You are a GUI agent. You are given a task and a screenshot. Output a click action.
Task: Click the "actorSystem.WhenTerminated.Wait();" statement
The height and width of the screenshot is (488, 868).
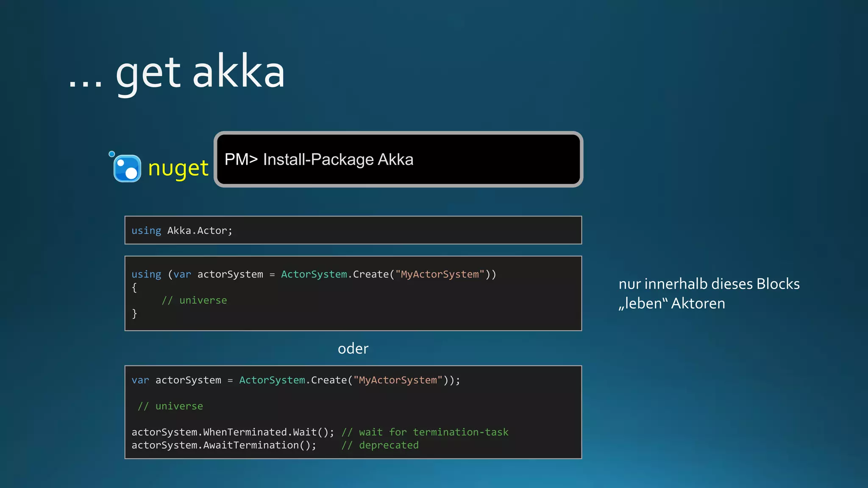(233, 432)
